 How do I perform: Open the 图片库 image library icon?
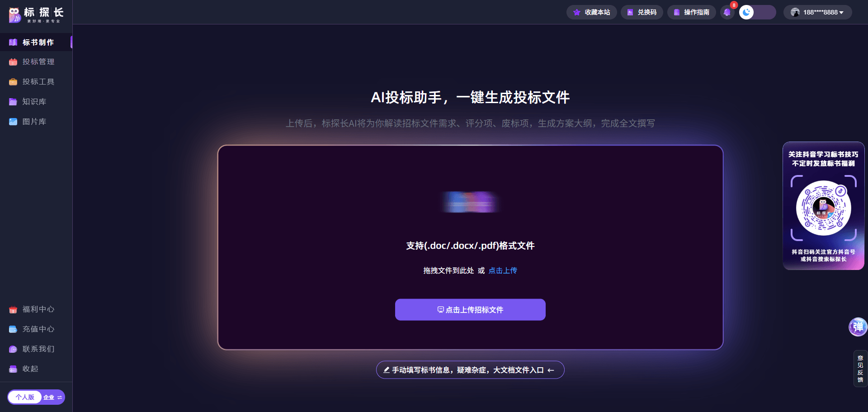(x=13, y=122)
